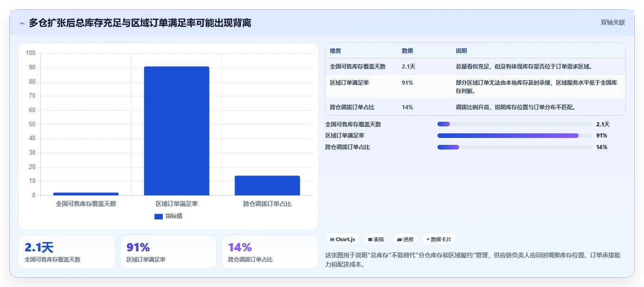Toggle the 指标值 legend label

[x=174, y=216]
